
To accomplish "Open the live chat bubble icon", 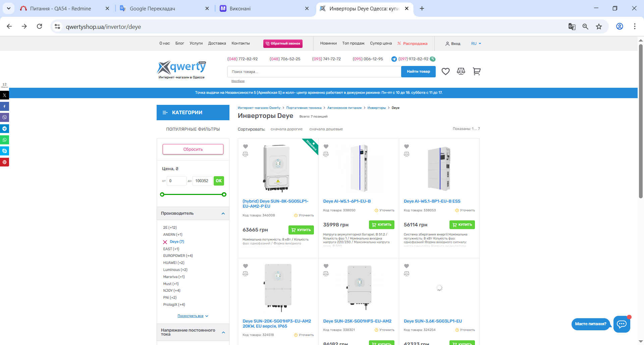I will pos(622,324).
